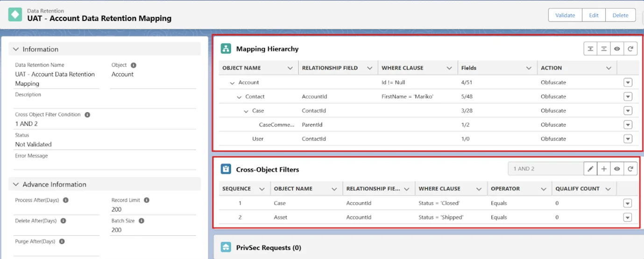Click the Delete button
Viewport: 644px width, 259px height.
click(x=620, y=15)
